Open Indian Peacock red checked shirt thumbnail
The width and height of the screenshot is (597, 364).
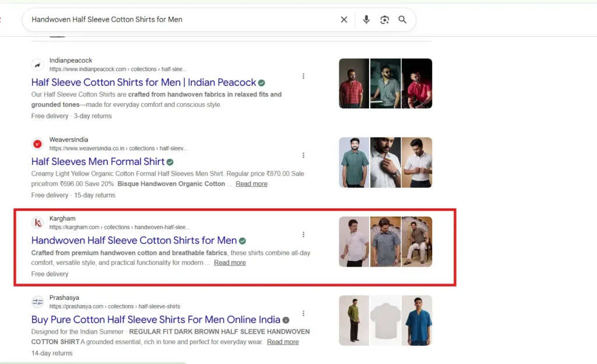pyautogui.click(x=354, y=83)
